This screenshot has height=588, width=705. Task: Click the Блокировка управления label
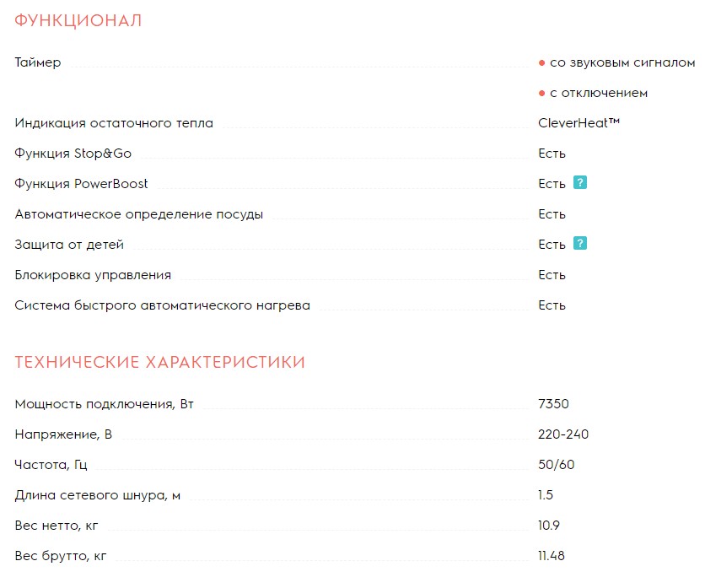tap(93, 275)
